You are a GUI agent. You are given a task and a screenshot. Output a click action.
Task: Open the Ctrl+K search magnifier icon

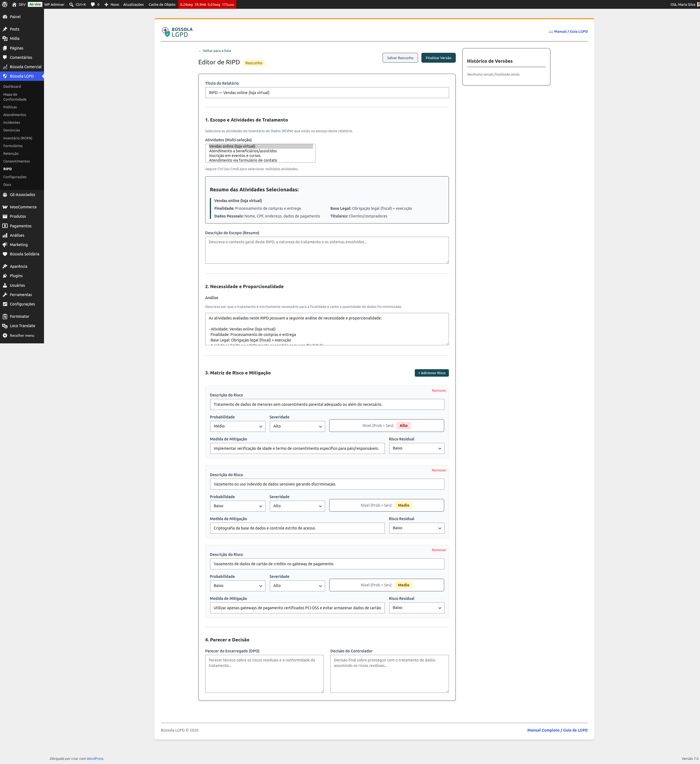click(x=71, y=5)
